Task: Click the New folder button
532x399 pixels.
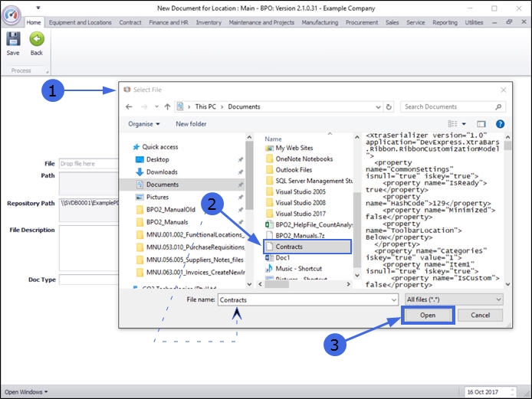Action: pos(191,123)
